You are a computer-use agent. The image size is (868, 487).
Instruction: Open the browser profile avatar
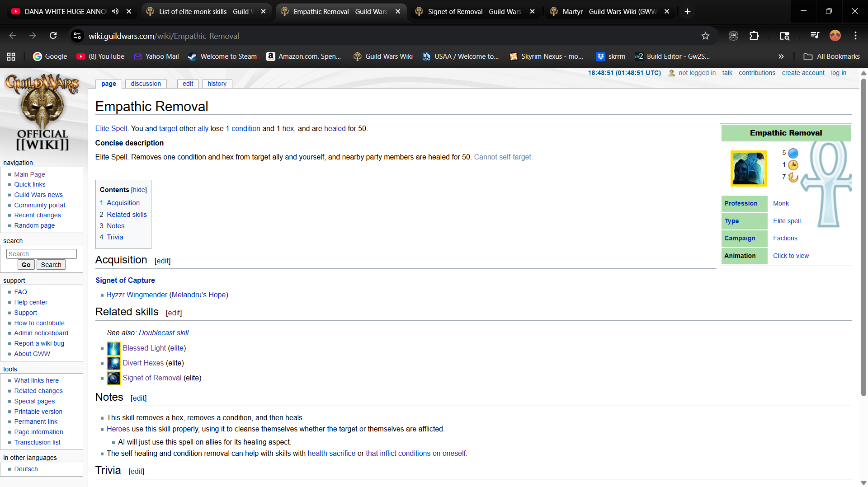click(835, 36)
